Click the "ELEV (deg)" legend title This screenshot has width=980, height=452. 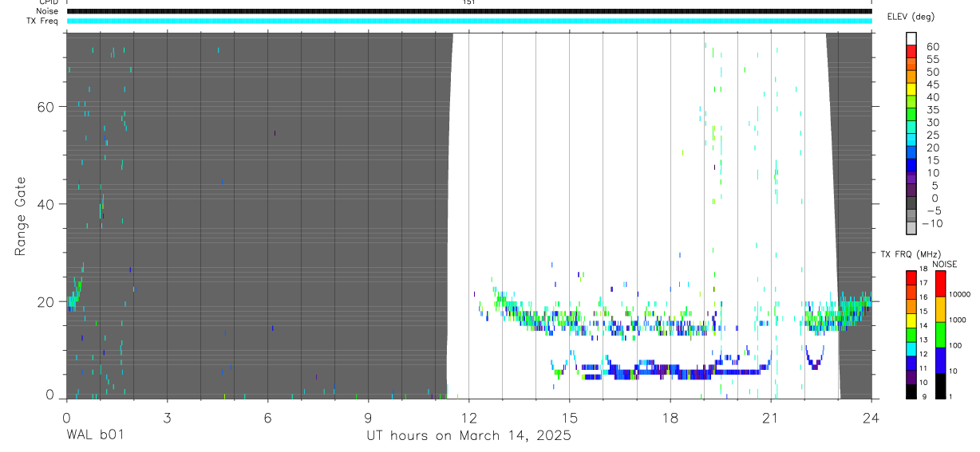click(x=911, y=17)
